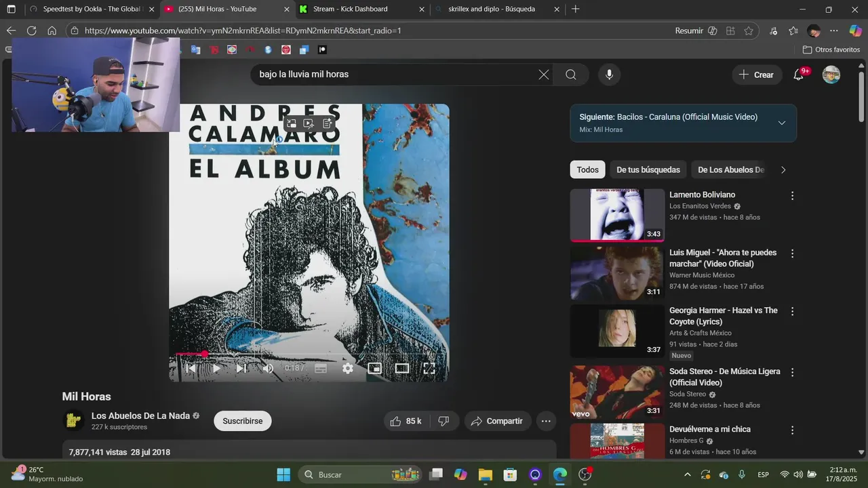This screenshot has width=868, height=488.
Task: Clear the YouTube search box
Action: (x=544, y=75)
